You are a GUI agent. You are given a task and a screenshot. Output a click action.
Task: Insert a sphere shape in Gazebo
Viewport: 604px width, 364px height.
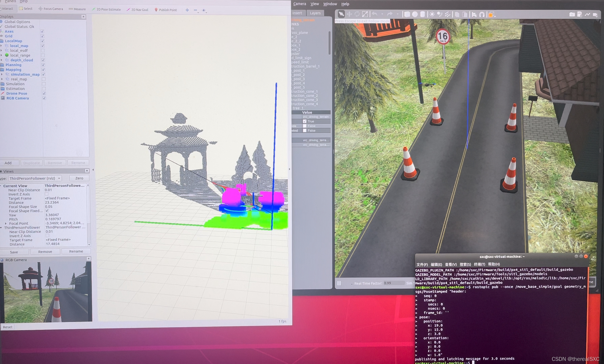tap(415, 14)
